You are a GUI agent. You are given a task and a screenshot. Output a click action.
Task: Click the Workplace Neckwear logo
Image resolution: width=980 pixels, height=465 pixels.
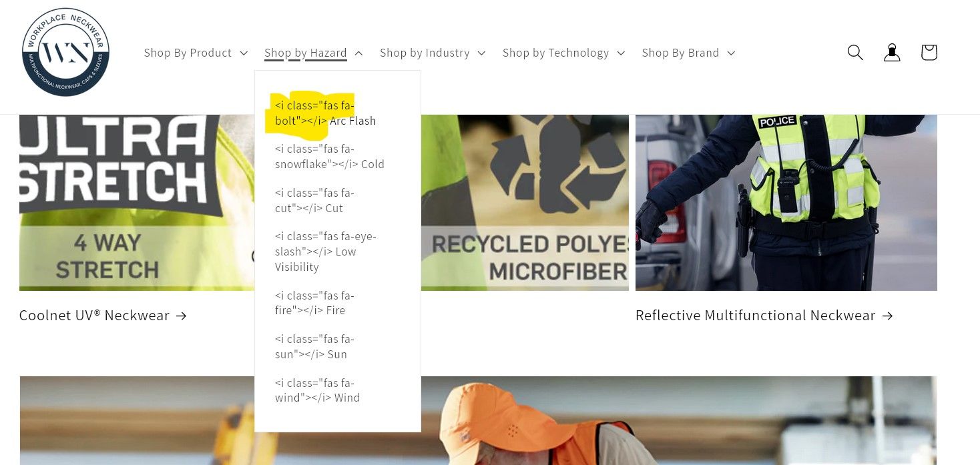pos(65,53)
